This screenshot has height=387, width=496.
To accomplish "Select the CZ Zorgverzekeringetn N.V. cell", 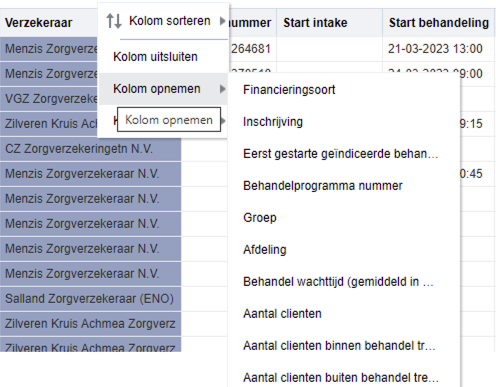I will click(90, 149).
